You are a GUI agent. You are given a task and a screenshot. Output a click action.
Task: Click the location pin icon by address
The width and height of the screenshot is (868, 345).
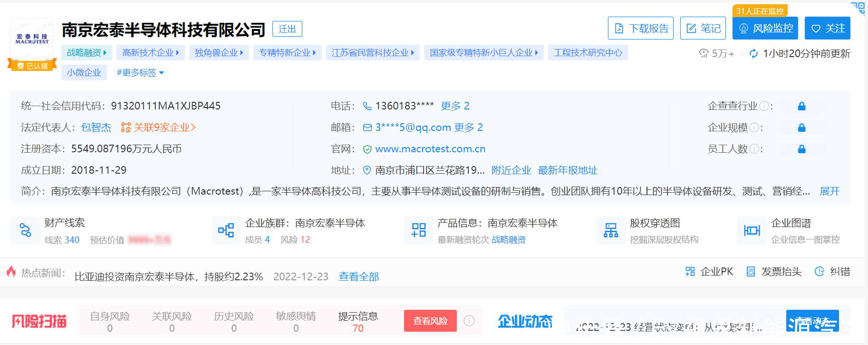click(x=367, y=170)
